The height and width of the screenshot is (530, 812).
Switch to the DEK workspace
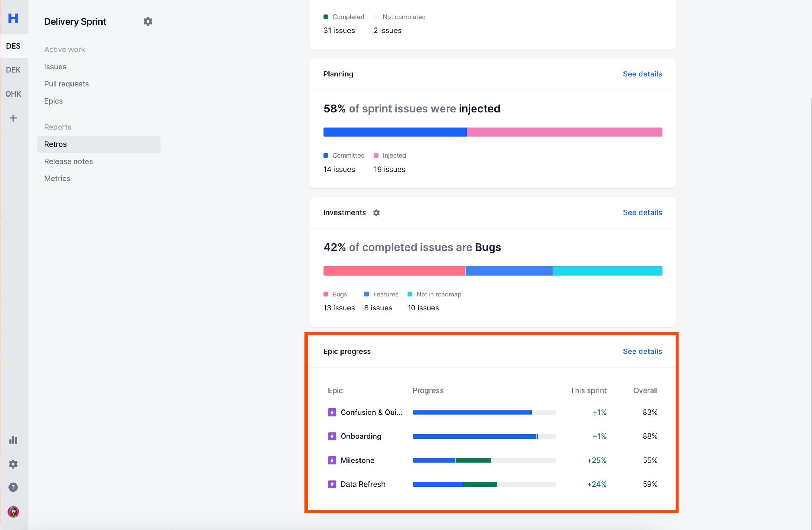[x=13, y=70]
